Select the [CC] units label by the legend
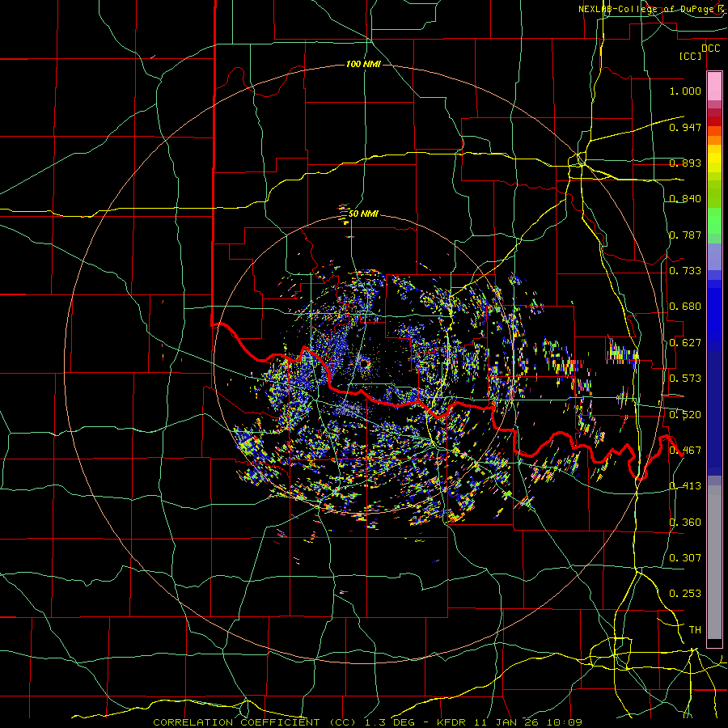This screenshot has height=728, width=728. coord(691,56)
